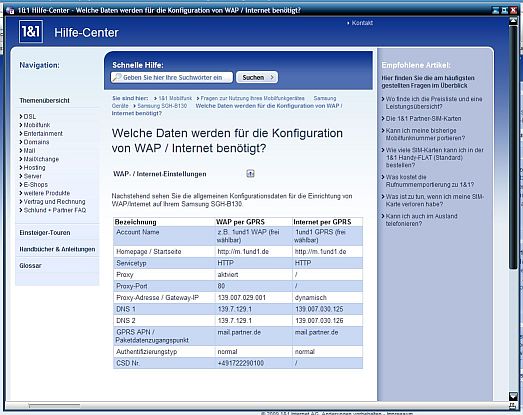Open weitere Produkte navigation item
523x415 pixels.
click(x=47, y=193)
